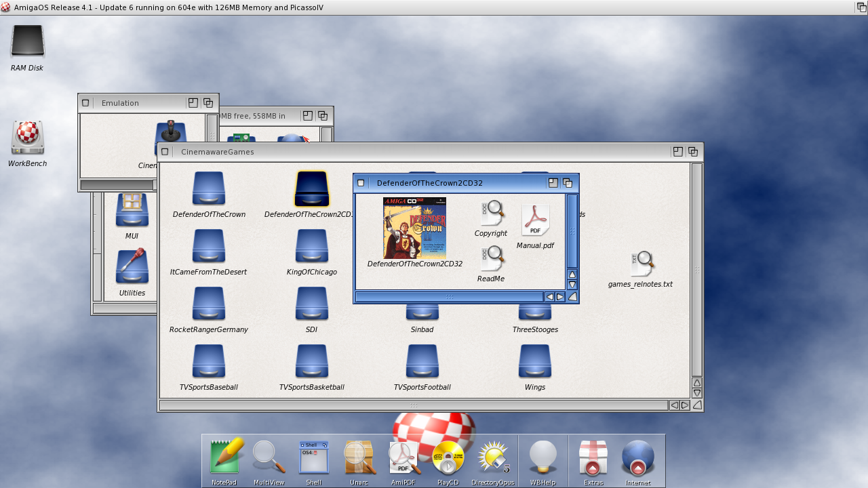Open the TVSportsBaseball drawer
Viewport: 868px width, 488px height.
coord(209,361)
